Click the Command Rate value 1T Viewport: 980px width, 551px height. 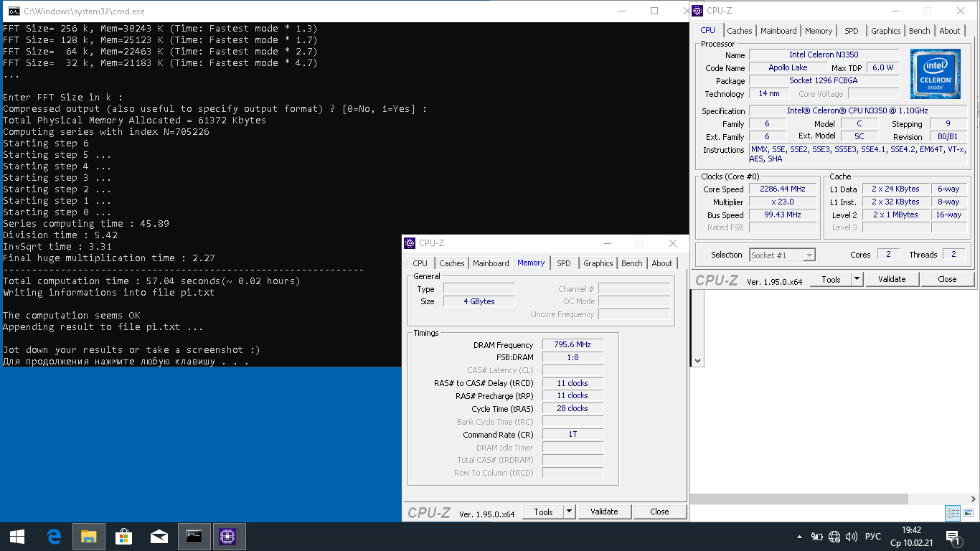[573, 435]
